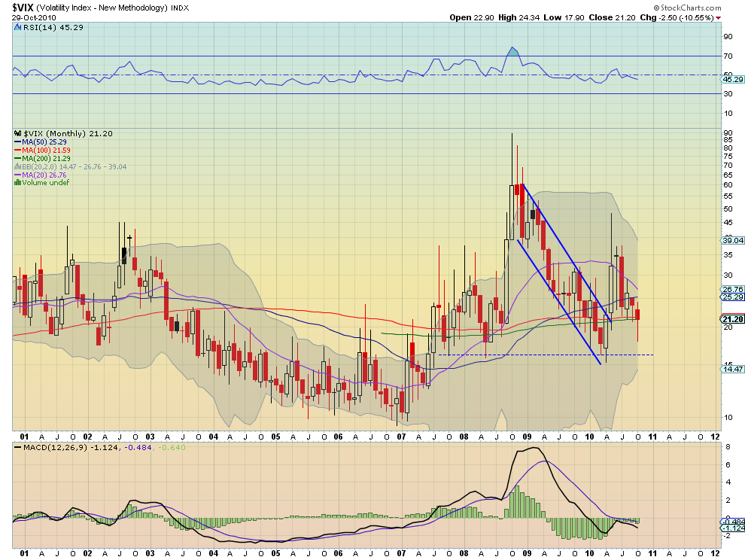The width and height of the screenshot is (745, 560).
Task: Click the 'MA(200) 21.29' legend text
Action: click(46, 158)
